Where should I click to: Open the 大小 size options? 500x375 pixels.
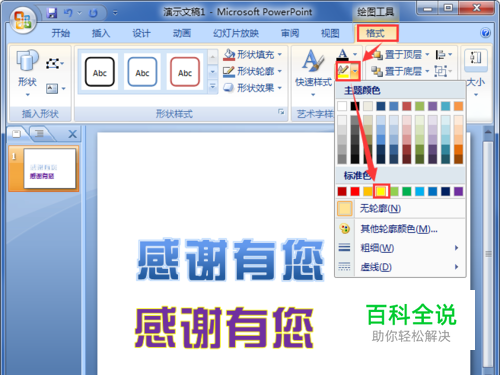pos(476,73)
